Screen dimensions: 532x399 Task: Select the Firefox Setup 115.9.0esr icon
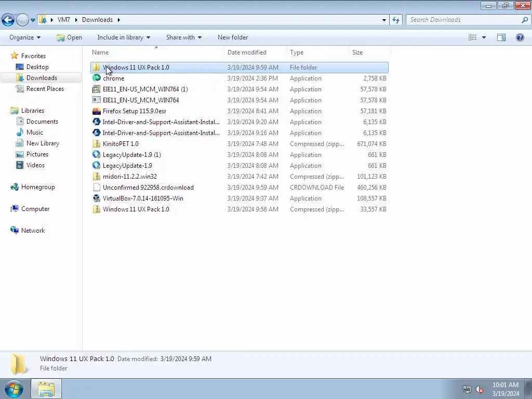(x=96, y=111)
